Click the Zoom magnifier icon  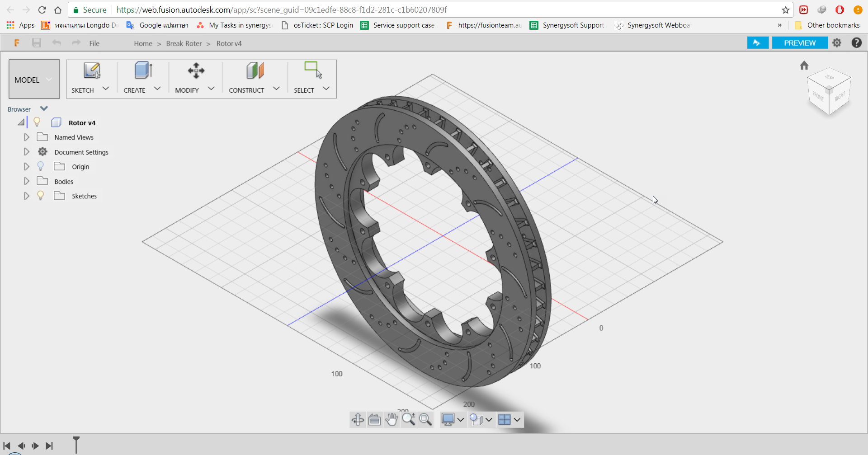(x=409, y=419)
